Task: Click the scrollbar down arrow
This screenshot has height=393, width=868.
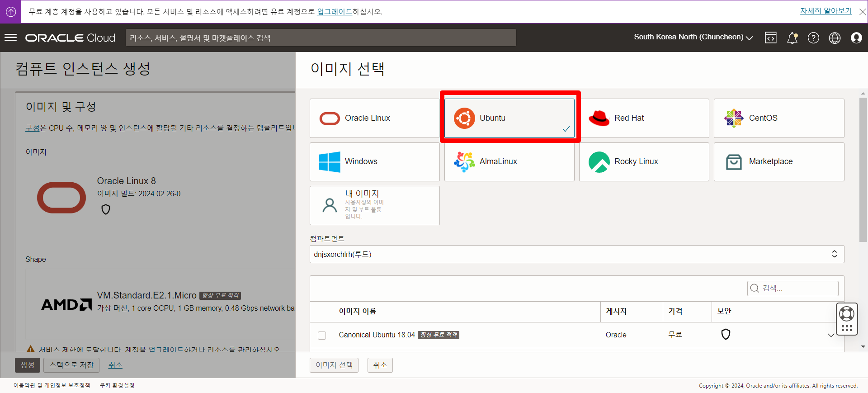Action: click(x=863, y=347)
